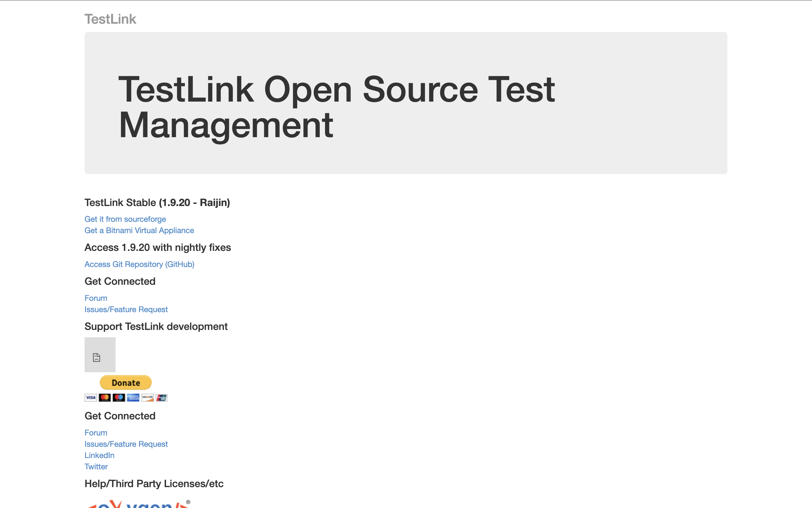Open the LinkedIn link
Screen dimensions: 812x508
[99, 456]
